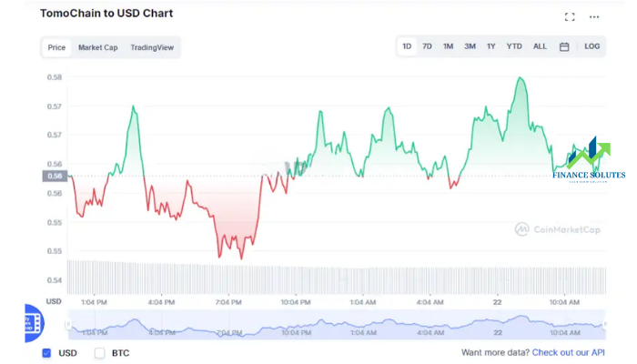Screen dimensions: 637x364
Task: Select the Price tab
Action: [56, 47]
